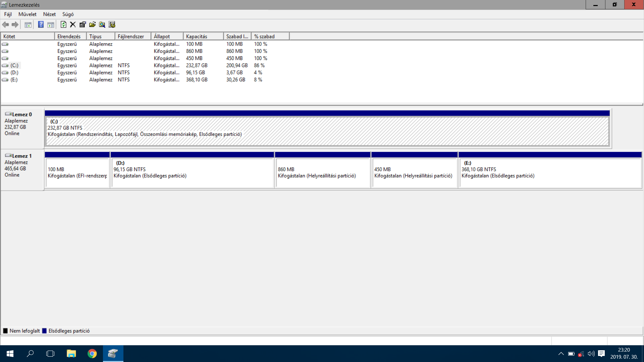
Task: Toggle the console tree pane icon
Action: pos(28,24)
